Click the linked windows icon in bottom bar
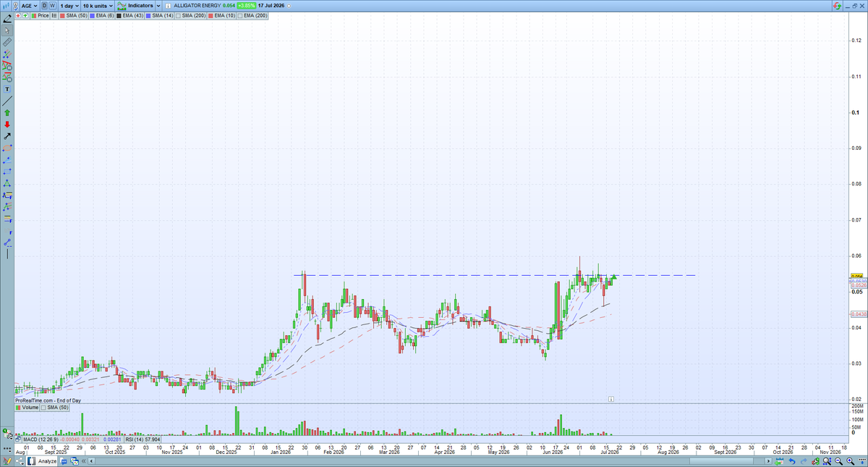868x467 pixels. [x=75, y=460]
